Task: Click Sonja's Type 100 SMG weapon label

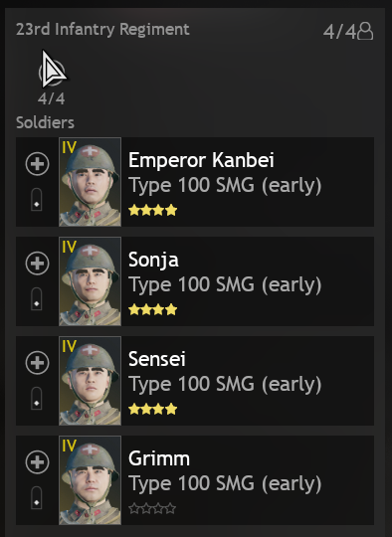Action: 225,285
